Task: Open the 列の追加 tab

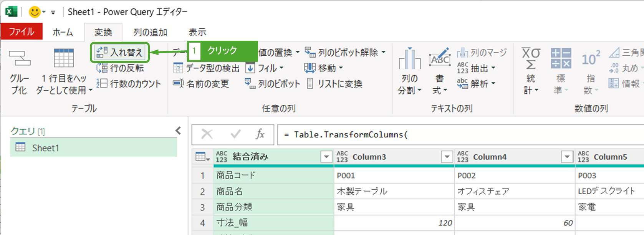Action: [150, 32]
